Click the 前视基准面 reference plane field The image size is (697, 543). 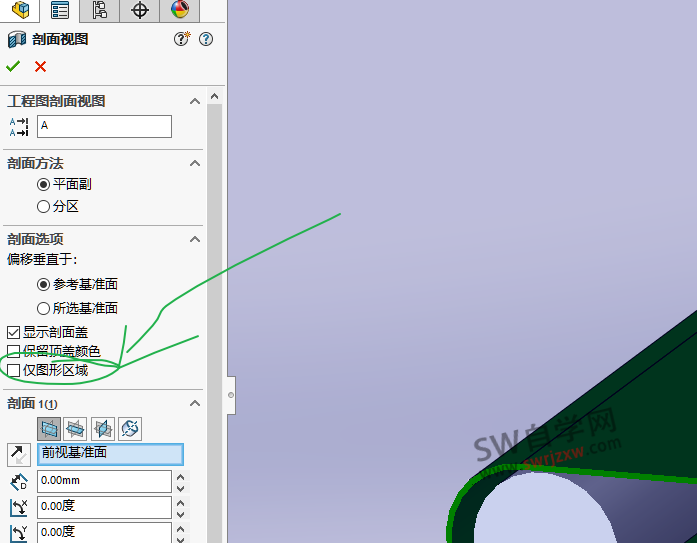click(110, 454)
